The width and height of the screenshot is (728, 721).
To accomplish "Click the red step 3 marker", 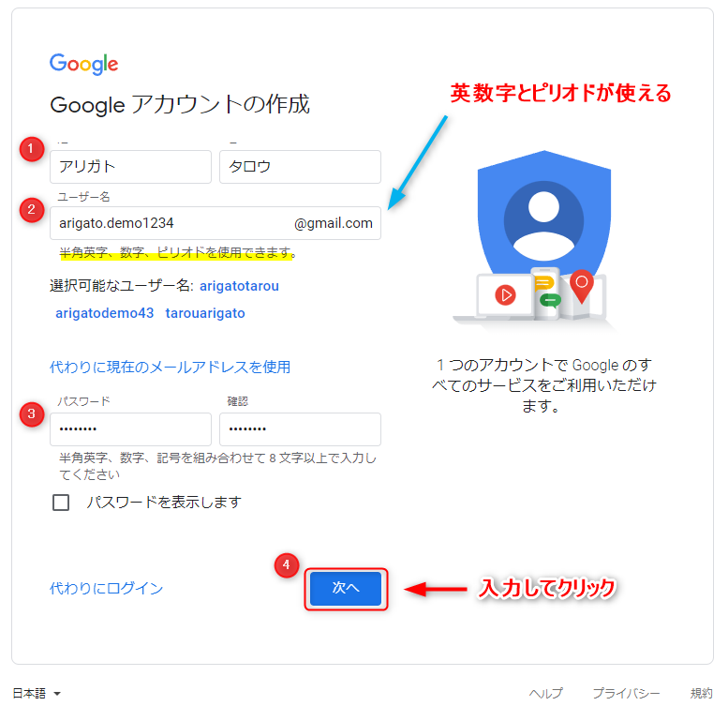I will (x=32, y=413).
